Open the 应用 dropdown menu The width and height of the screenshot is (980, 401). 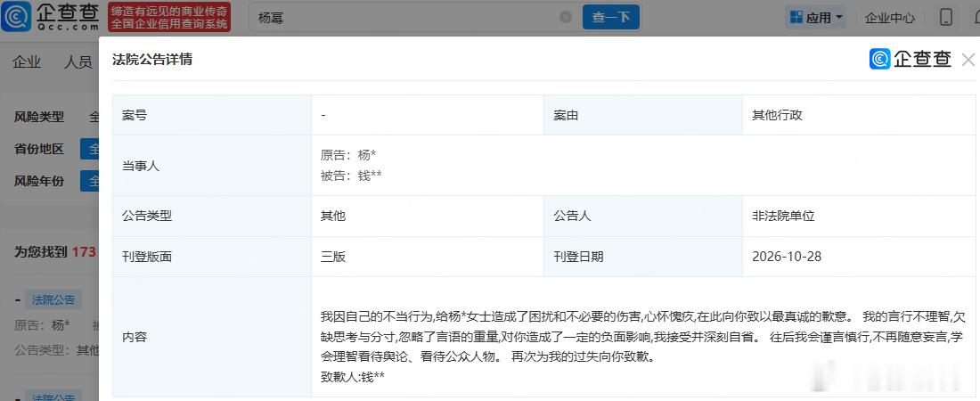coord(816,18)
